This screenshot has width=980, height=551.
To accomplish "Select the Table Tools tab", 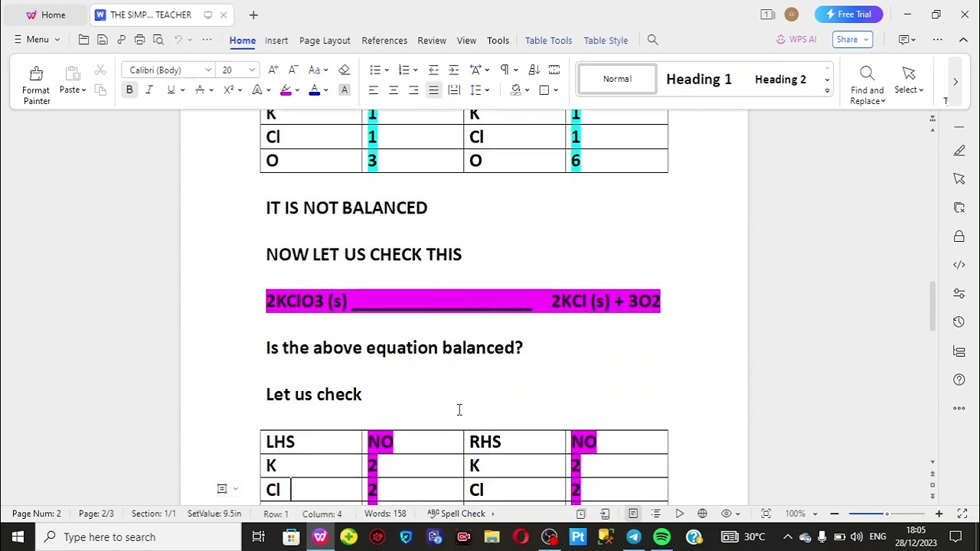I will click(x=548, y=40).
